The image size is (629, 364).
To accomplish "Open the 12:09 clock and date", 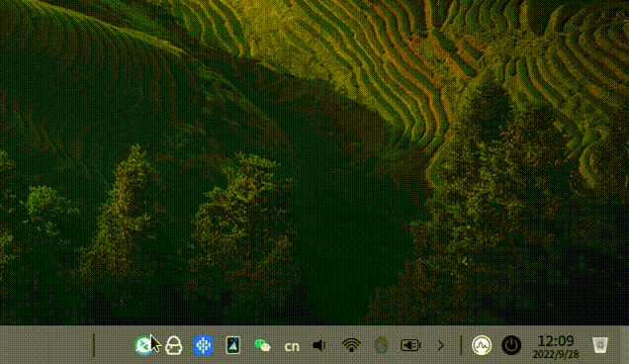I will click(x=556, y=346).
